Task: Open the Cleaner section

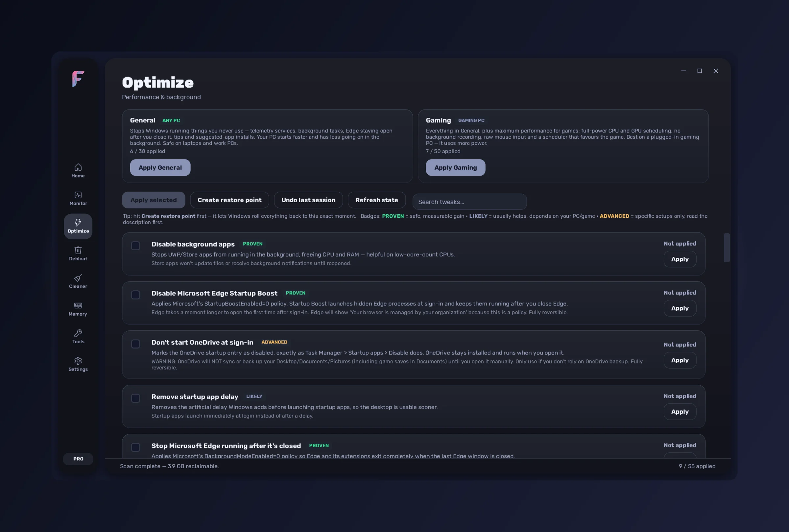Action: click(x=78, y=281)
